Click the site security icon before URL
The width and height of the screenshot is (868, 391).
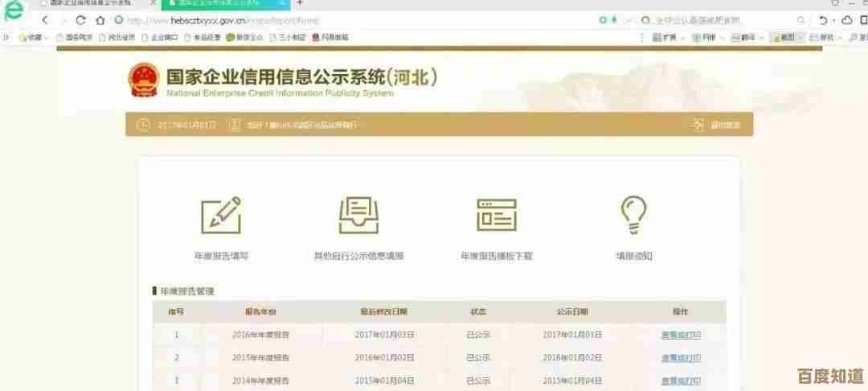click(x=118, y=20)
